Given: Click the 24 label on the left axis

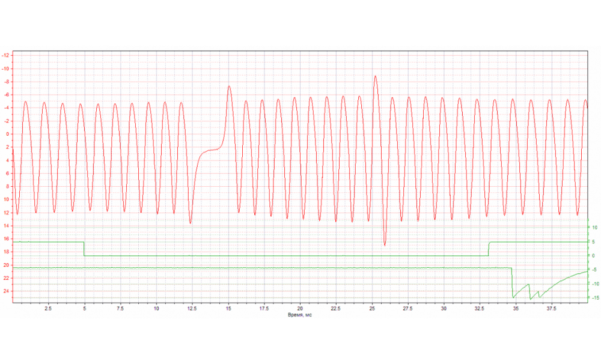Looking at the screenshot, I should (x=6, y=291).
